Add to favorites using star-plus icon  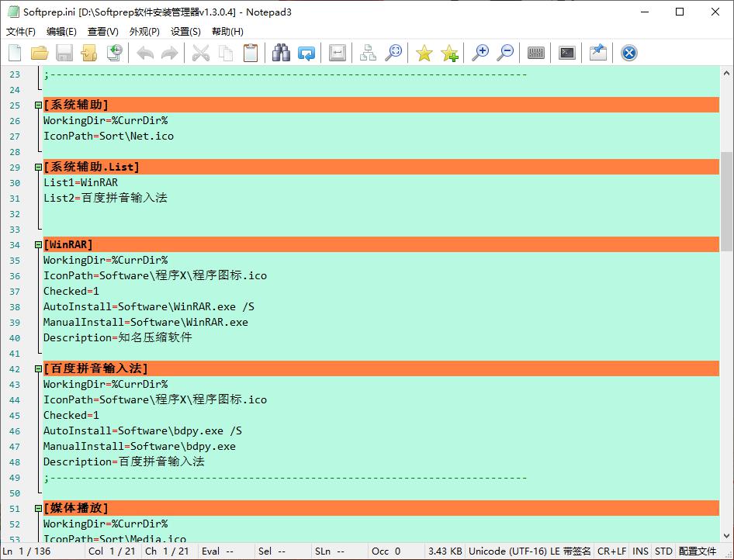point(449,53)
